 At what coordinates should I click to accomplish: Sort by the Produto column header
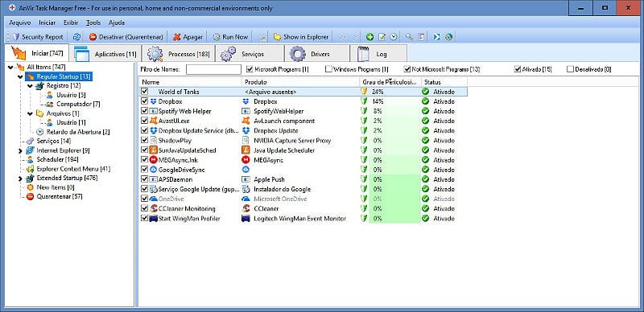point(300,82)
